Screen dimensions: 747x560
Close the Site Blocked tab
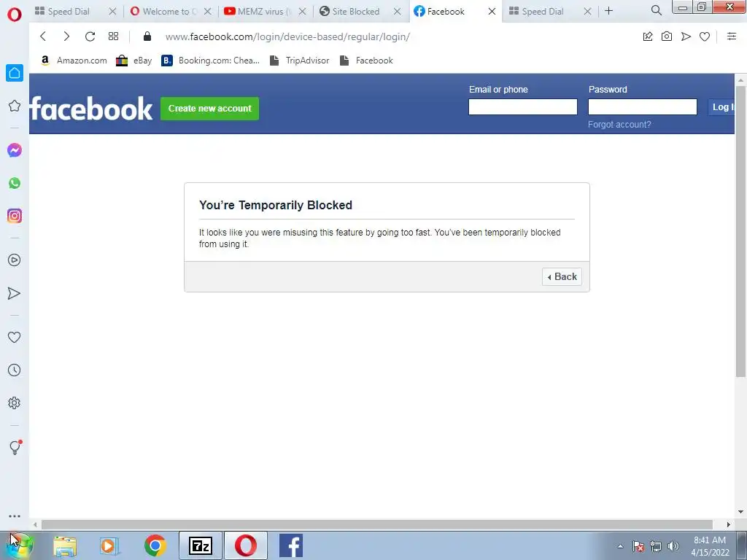(397, 11)
